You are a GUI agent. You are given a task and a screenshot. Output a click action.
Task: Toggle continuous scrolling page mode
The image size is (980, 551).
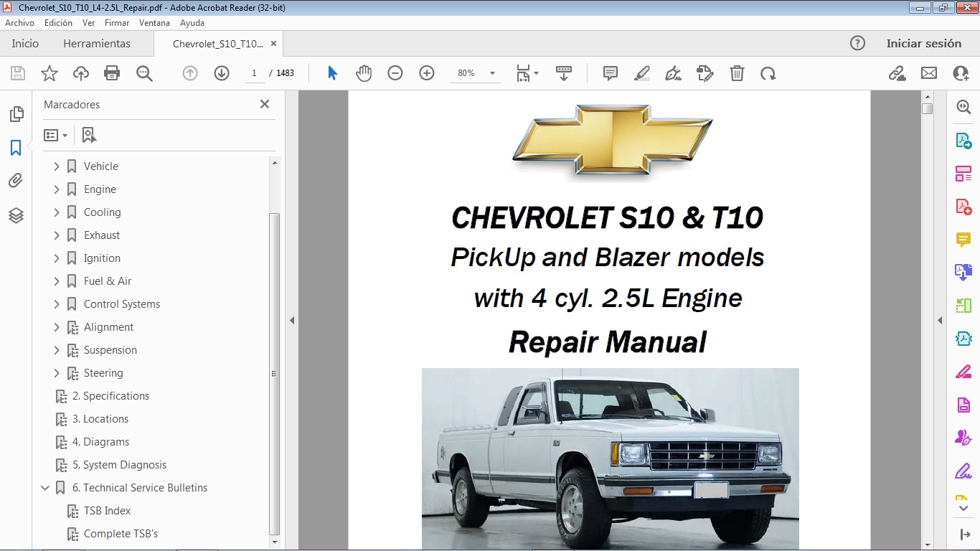(564, 72)
